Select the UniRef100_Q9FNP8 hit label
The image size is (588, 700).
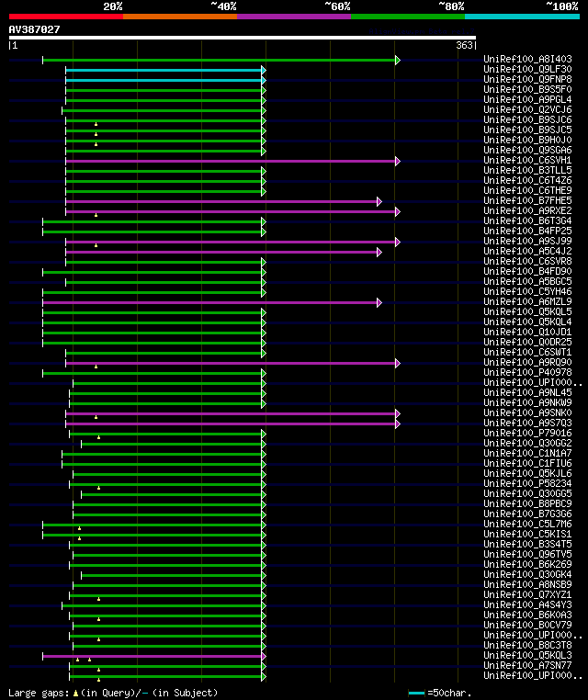pos(527,79)
